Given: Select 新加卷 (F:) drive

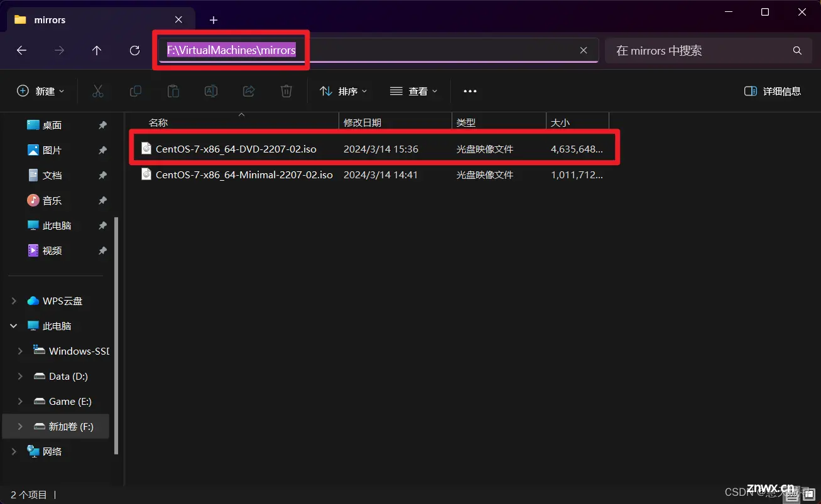Looking at the screenshot, I should click(x=71, y=426).
